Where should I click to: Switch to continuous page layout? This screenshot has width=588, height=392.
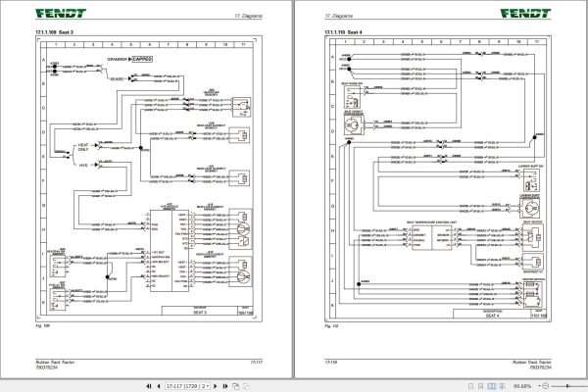click(x=481, y=386)
